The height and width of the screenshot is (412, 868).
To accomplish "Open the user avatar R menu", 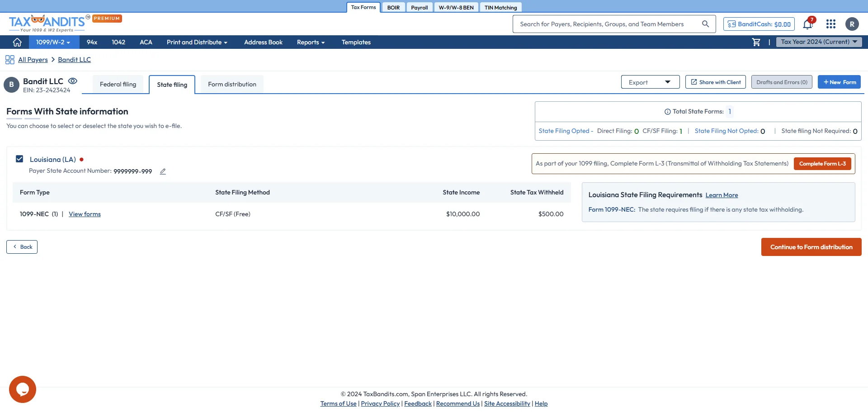I will (852, 24).
